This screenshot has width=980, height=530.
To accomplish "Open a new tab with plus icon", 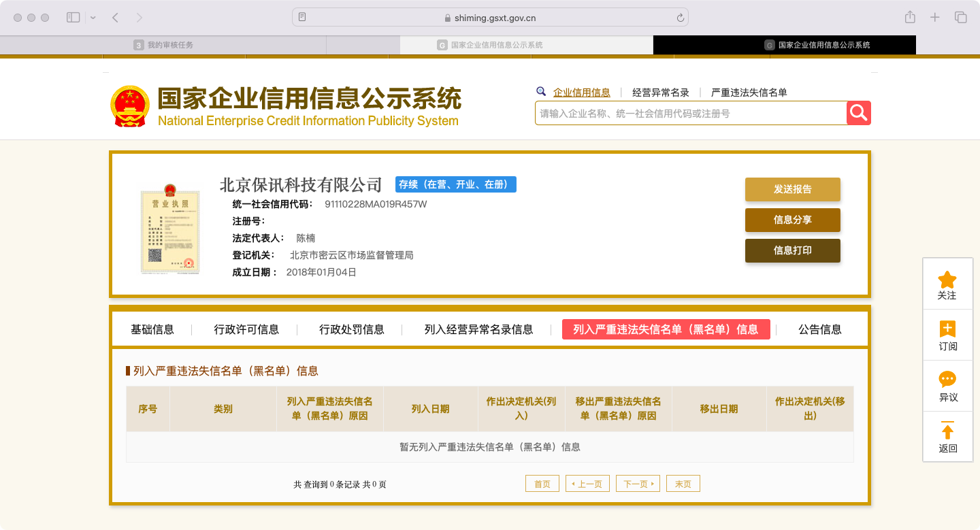I will tap(935, 18).
